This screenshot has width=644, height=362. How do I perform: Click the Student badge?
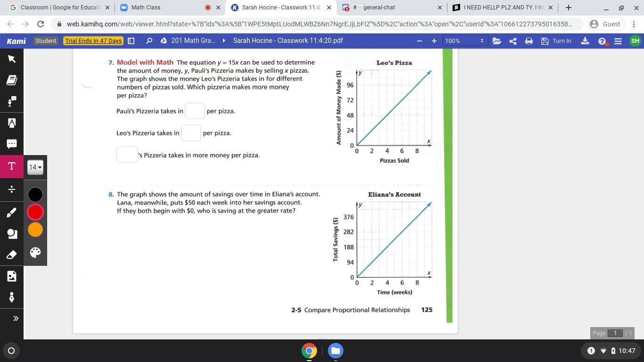[x=46, y=41]
